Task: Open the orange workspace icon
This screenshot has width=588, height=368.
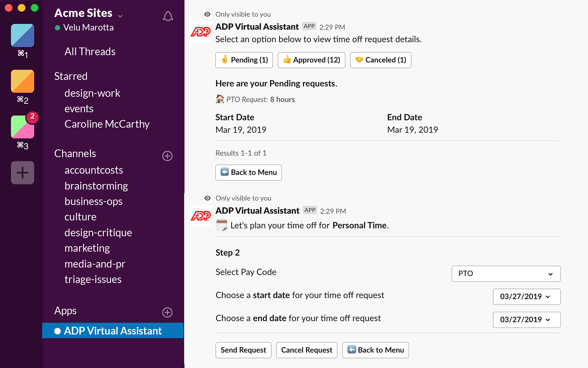Action: coord(22,81)
